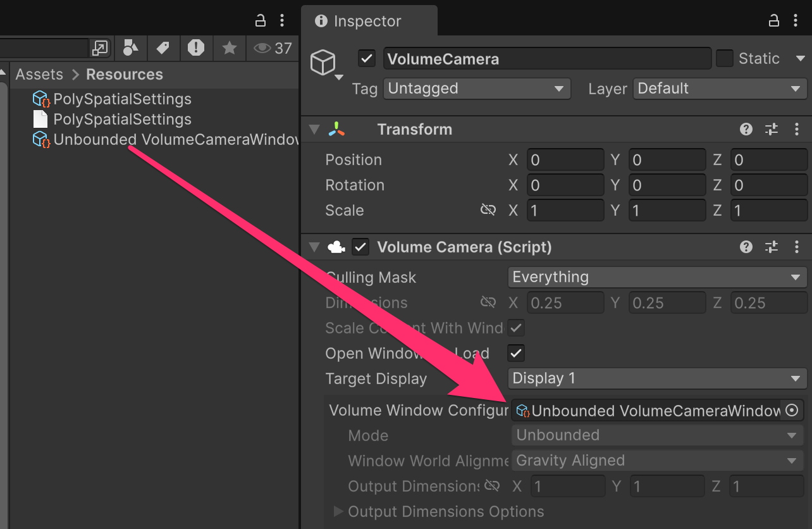
Task: Open the Tag dropdown set to Untagged
Action: 477,89
